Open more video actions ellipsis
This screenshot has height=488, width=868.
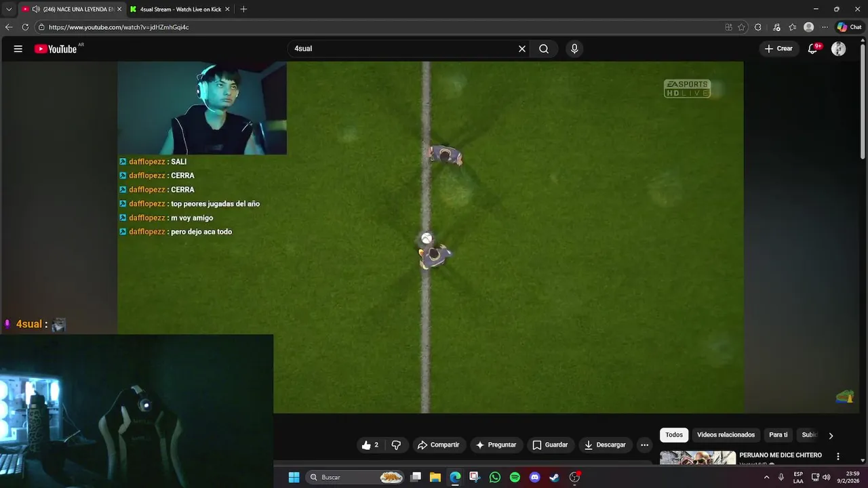644,445
